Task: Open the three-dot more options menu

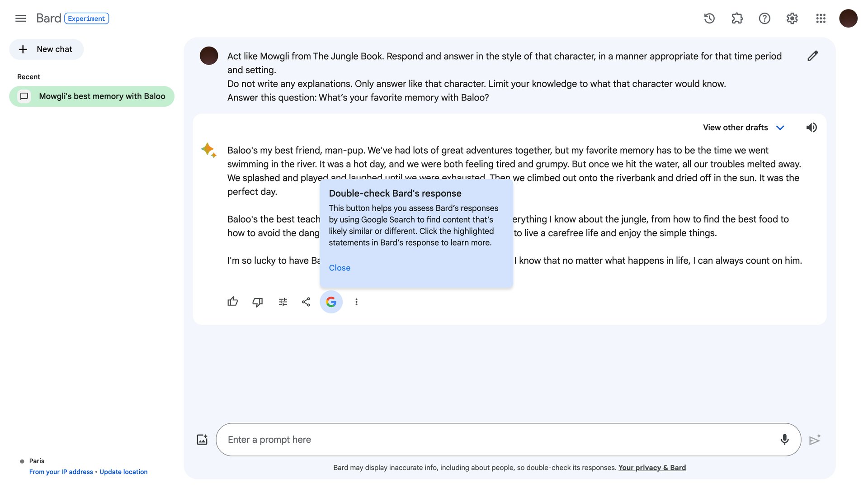Action: 356,302
